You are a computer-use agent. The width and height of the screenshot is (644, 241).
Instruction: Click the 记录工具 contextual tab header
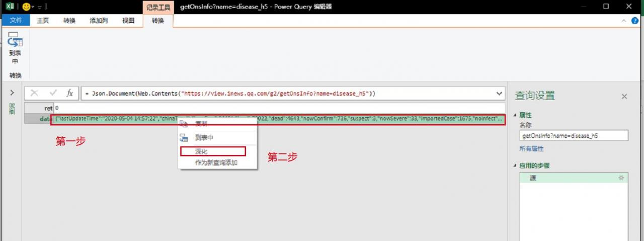158,7
